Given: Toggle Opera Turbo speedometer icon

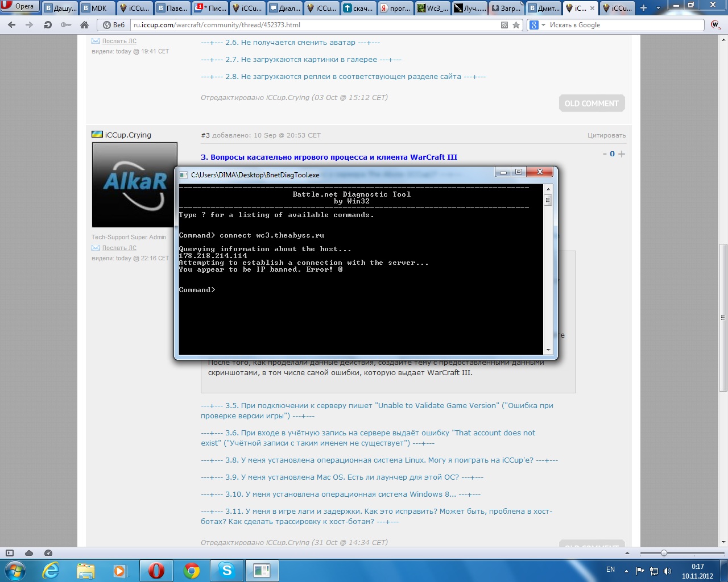Looking at the screenshot, I should click(x=48, y=553).
